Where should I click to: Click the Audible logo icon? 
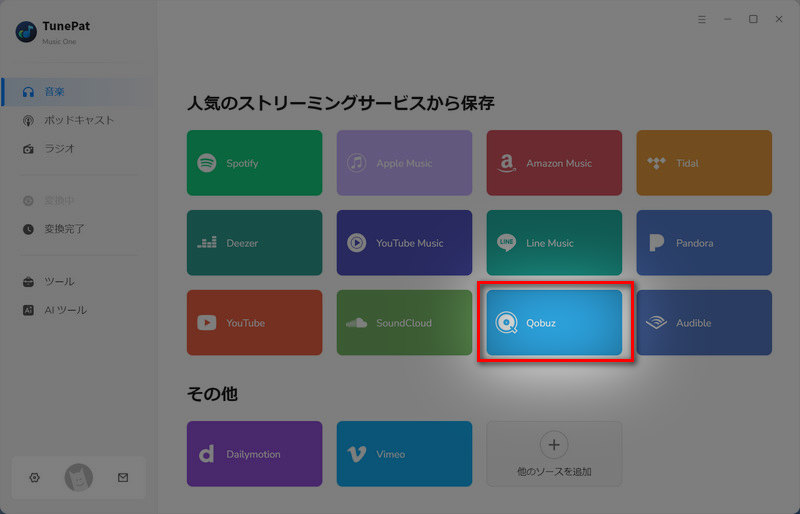pyautogui.click(x=656, y=323)
